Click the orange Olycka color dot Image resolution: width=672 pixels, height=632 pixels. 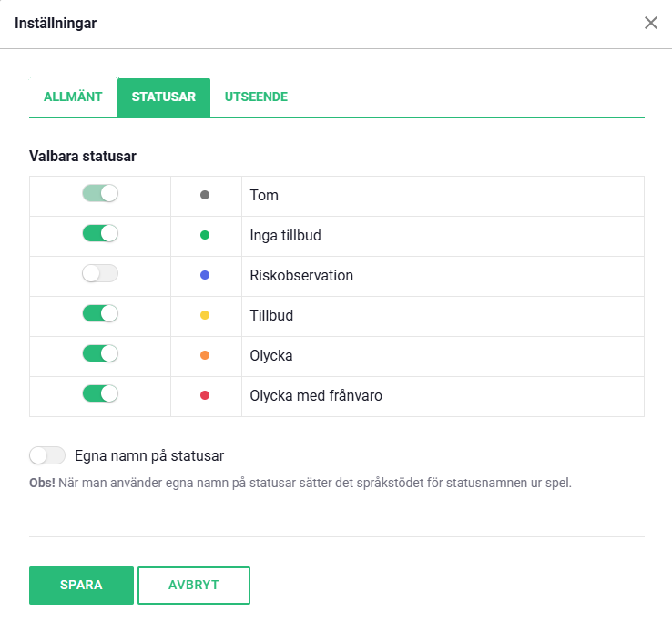(x=205, y=355)
